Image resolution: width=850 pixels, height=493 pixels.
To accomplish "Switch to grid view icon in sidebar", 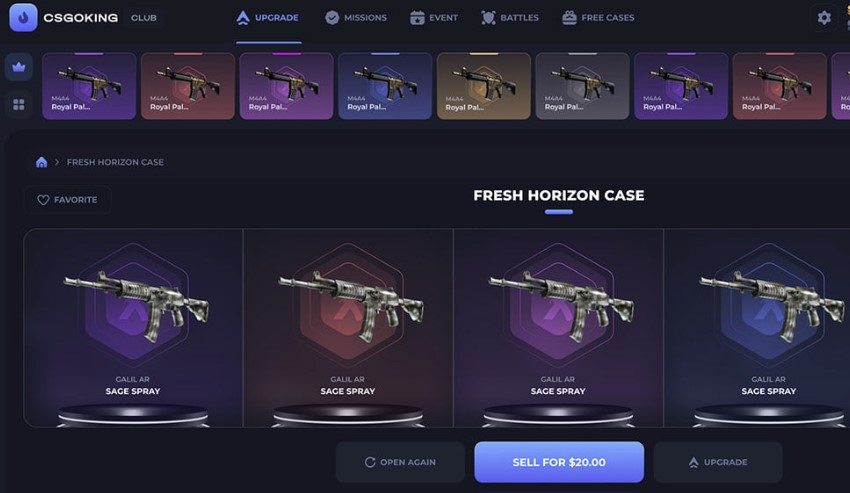I will [x=19, y=104].
